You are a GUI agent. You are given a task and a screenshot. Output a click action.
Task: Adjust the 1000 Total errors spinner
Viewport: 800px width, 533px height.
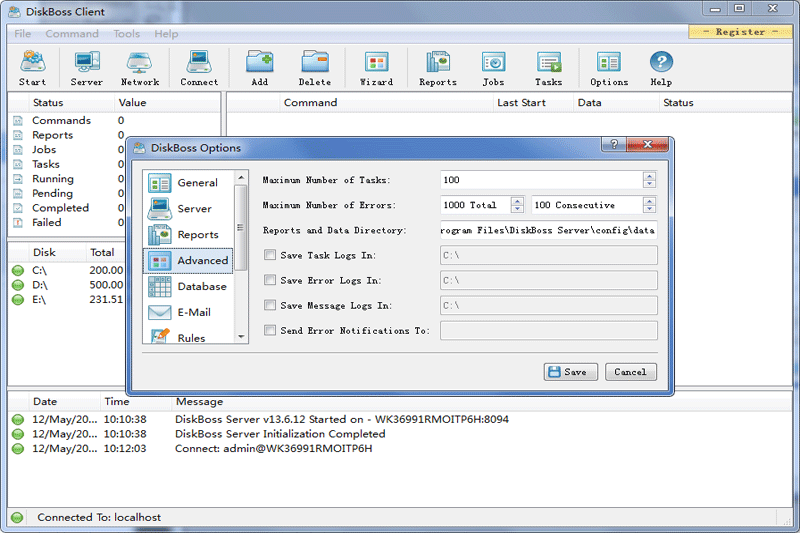click(x=517, y=205)
